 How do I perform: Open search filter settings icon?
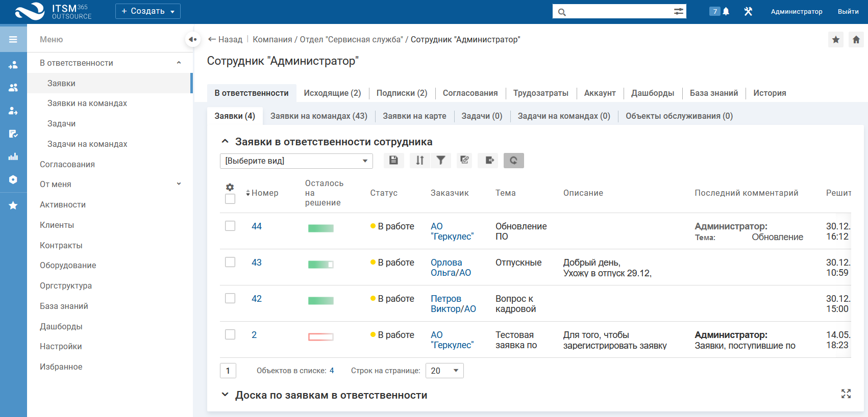tap(679, 11)
